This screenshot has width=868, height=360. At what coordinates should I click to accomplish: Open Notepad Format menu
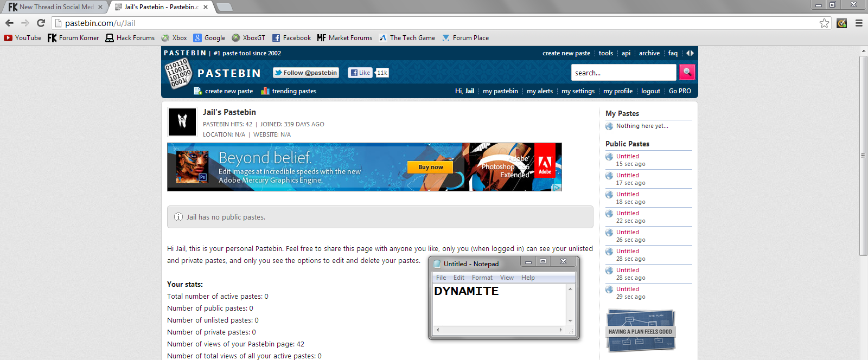point(482,278)
